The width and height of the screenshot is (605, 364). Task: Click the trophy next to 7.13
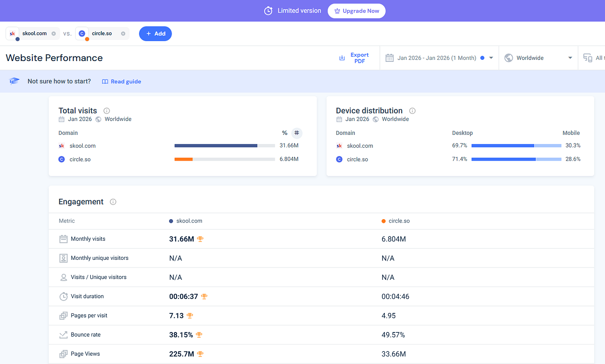190,315
